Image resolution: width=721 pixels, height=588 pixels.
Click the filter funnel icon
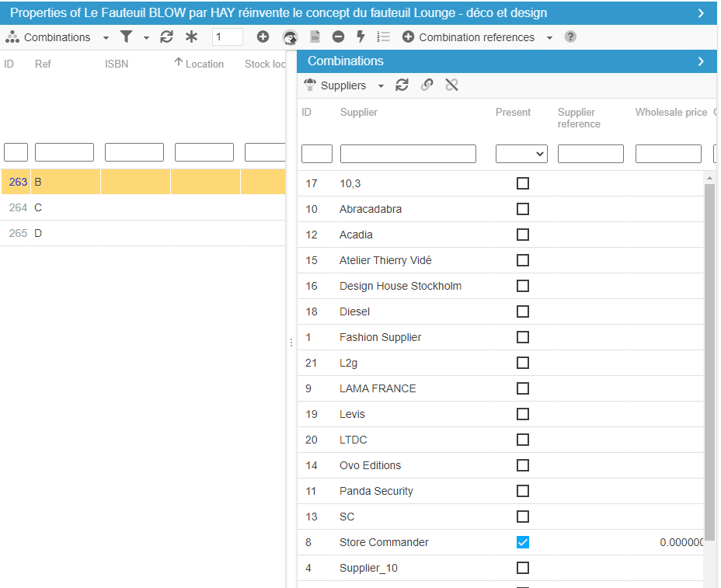click(126, 37)
